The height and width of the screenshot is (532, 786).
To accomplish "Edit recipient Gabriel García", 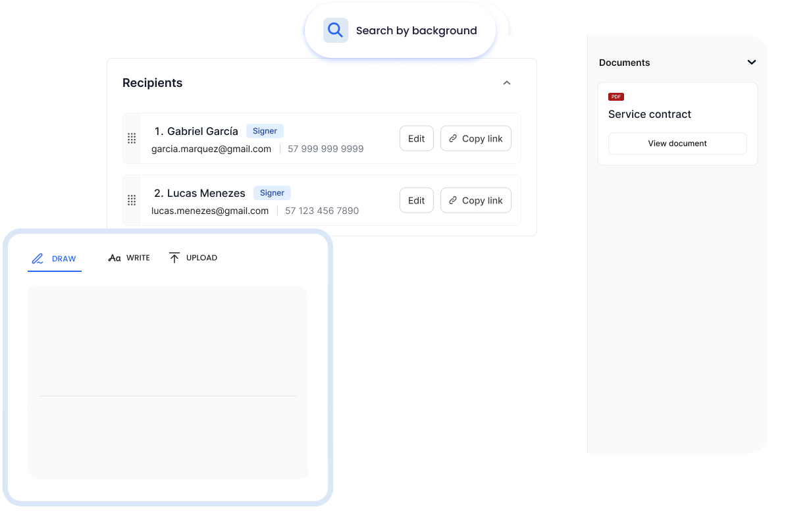I will pyautogui.click(x=416, y=138).
